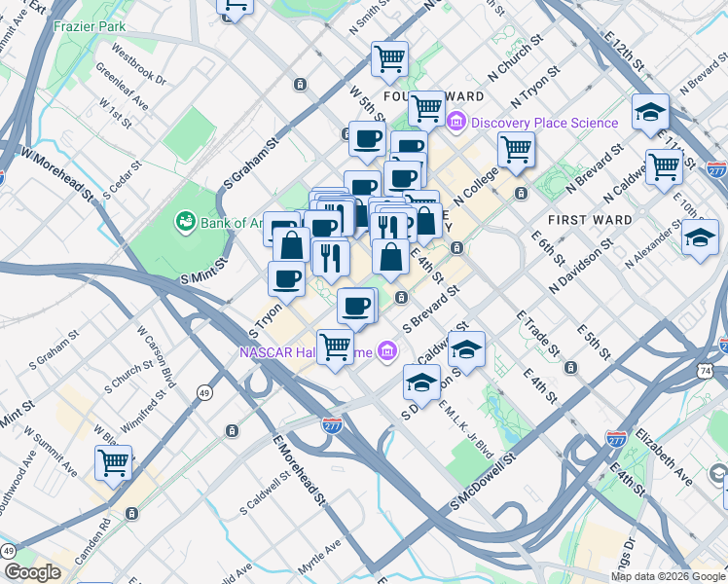Open grocery cart marker beside N College label

516,153
